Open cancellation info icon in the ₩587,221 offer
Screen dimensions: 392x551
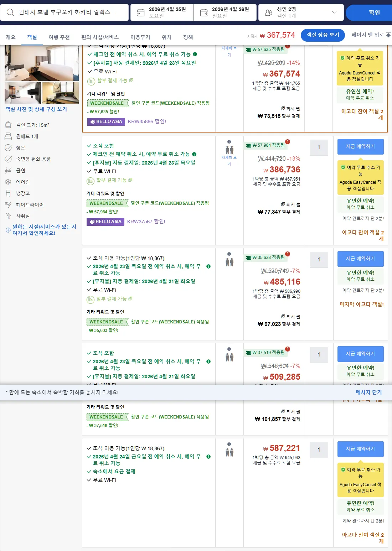(x=208, y=457)
